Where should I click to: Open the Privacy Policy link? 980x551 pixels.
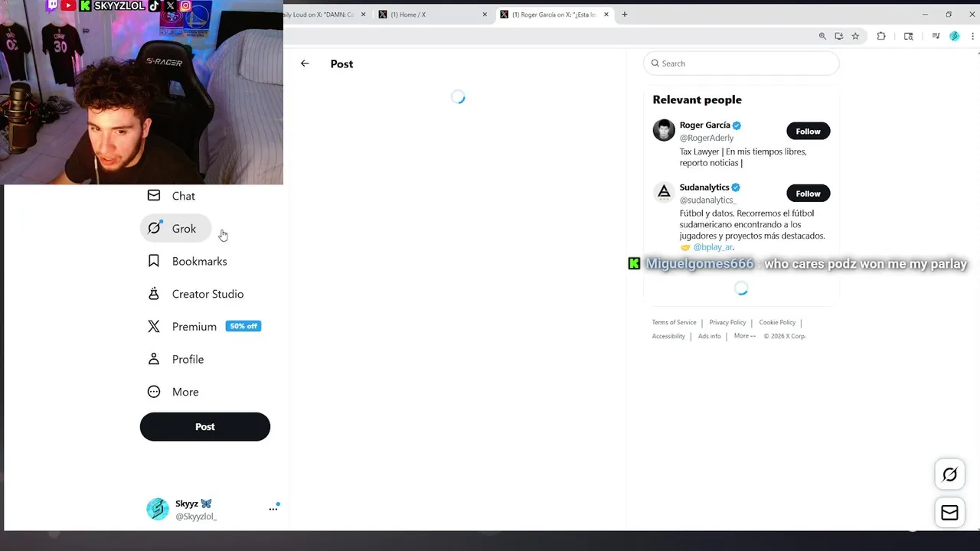[727, 322]
